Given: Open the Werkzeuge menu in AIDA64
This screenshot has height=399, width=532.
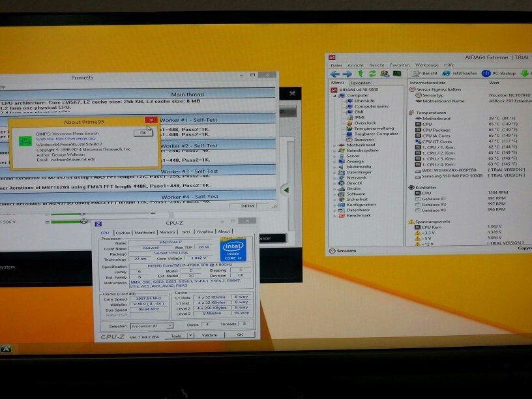Looking at the screenshot, I should pyautogui.click(x=426, y=65).
